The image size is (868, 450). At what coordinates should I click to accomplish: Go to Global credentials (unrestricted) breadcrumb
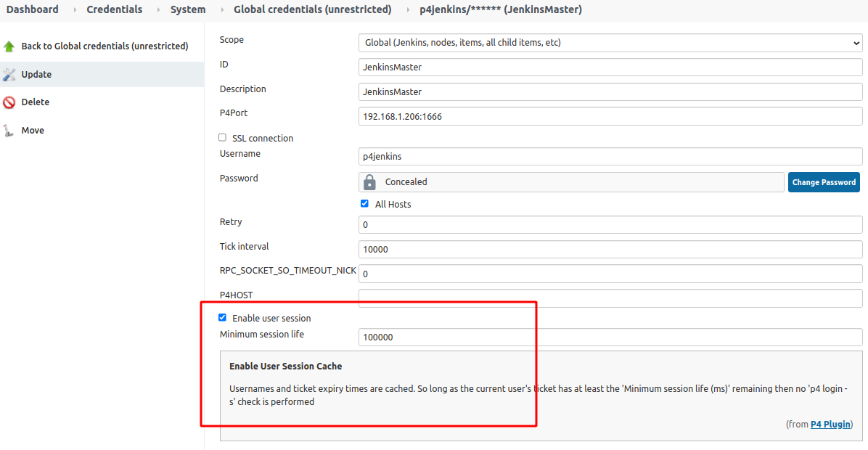pyautogui.click(x=312, y=10)
